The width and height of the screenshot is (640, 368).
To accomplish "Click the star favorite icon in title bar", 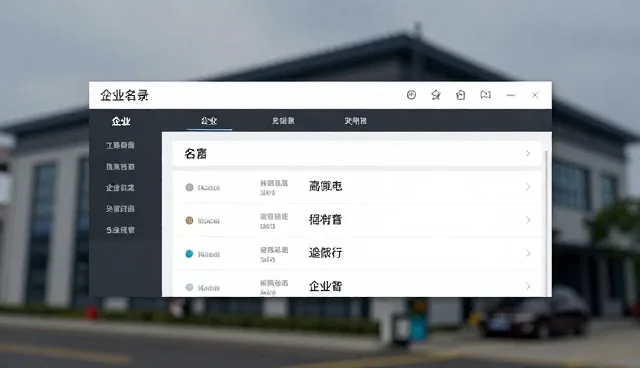I will pos(436,95).
